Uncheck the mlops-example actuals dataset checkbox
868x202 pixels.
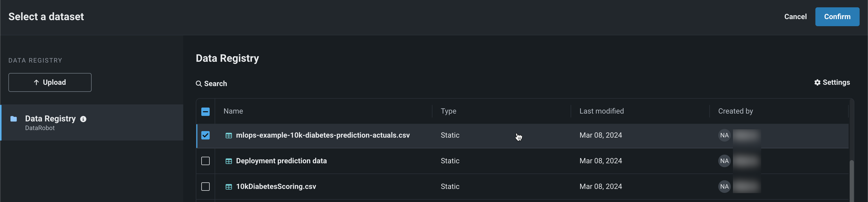[x=205, y=135]
